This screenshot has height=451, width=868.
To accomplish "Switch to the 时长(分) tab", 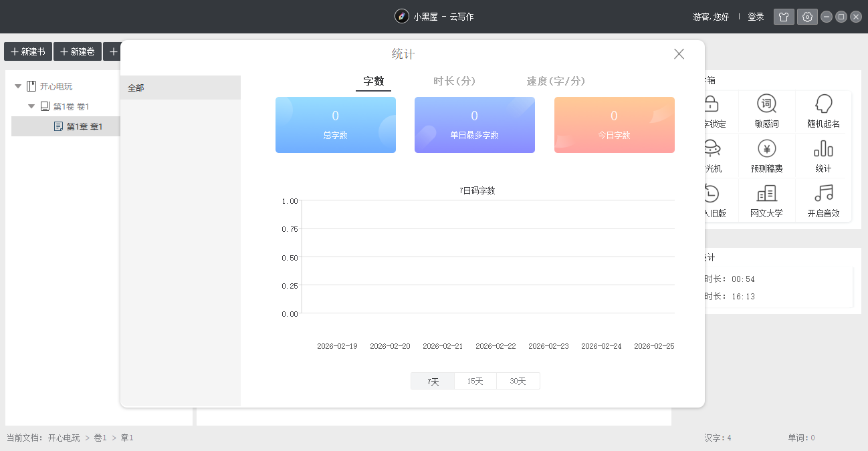I will tap(455, 81).
